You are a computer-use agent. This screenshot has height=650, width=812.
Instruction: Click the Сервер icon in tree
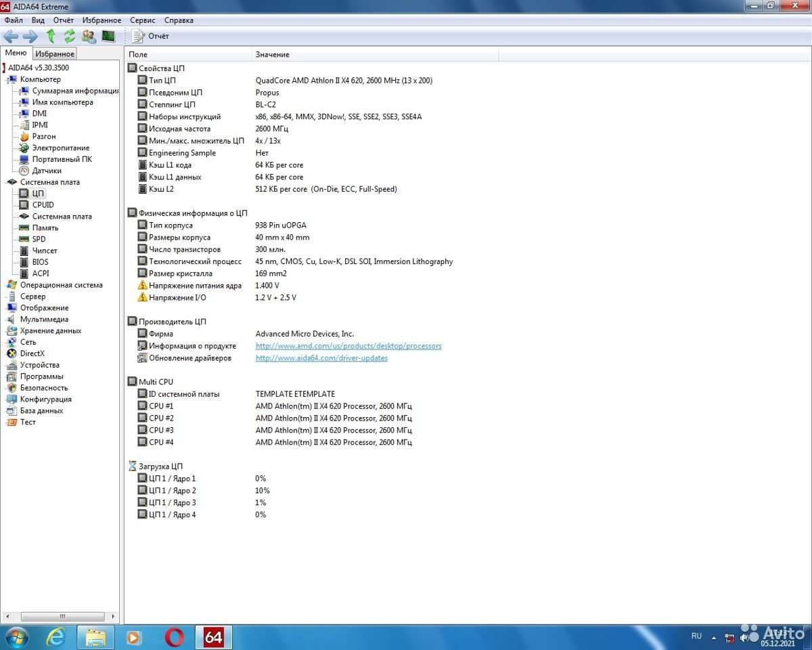(x=12, y=297)
